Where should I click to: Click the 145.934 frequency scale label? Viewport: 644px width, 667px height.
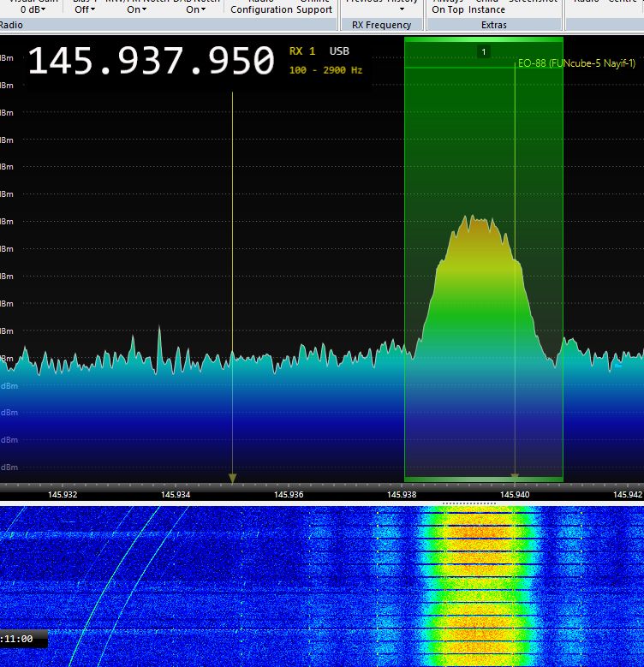pyautogui.click(x=176, y=495)
